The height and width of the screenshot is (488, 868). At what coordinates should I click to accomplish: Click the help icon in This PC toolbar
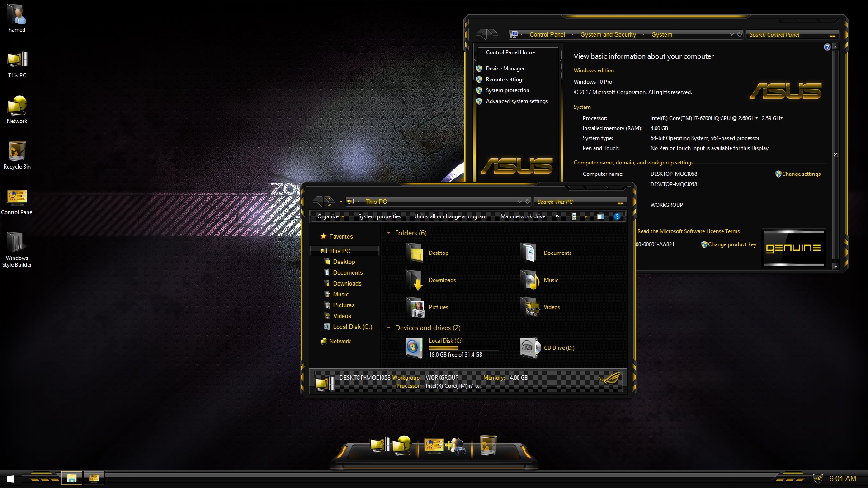[617, 216]
